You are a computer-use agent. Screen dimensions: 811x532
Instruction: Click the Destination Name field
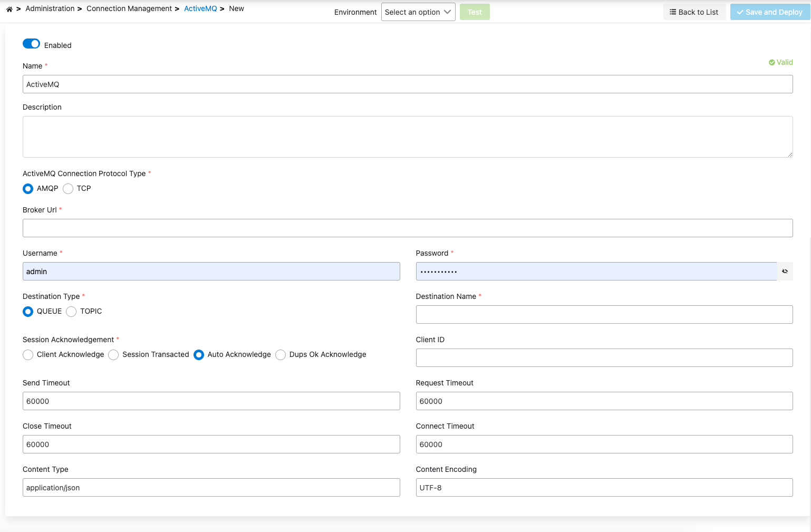coord(604,315)
